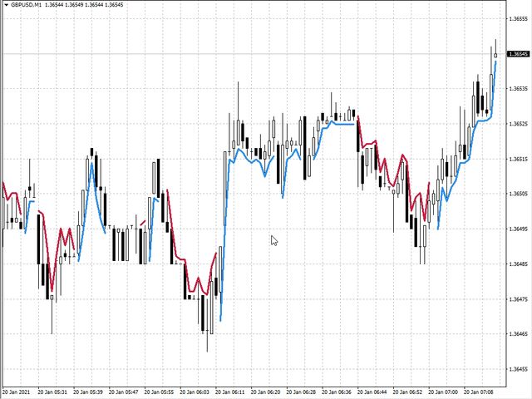This screenshot has height=399, width=532.
Task: Click the 20 Jan 06:44 time label
Action: coord(372,392)
